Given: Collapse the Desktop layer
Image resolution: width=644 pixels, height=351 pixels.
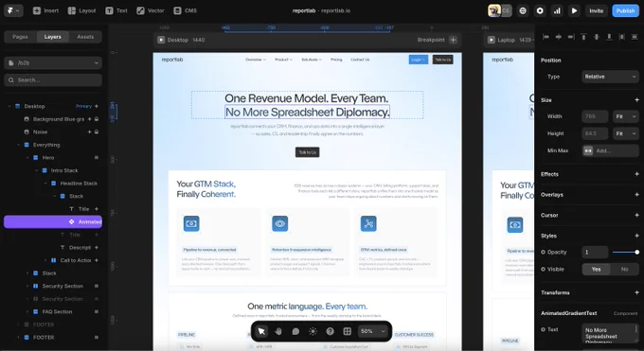Looking at the screenshot, I should [x=9, y=106].
